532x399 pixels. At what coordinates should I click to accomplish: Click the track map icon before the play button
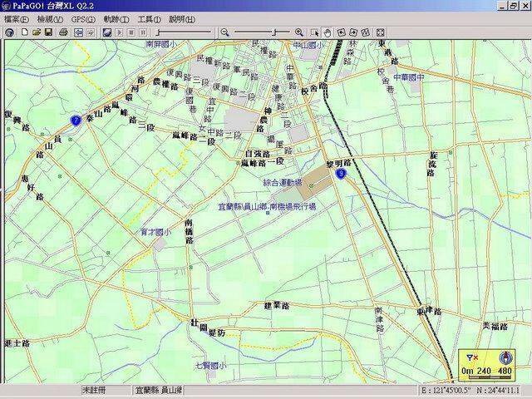[x=107, y=32]
